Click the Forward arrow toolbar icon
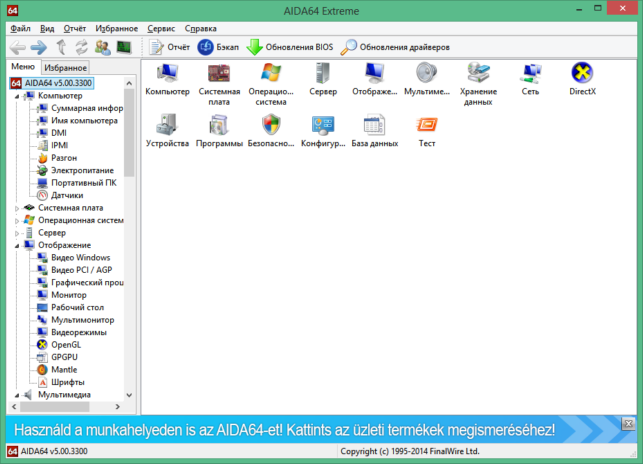This screenshot has width=643, height=464. point(39,48)
